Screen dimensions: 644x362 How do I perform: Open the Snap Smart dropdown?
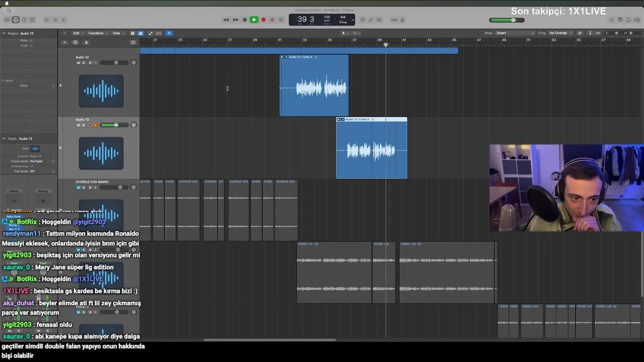click(x=515, y=33)
